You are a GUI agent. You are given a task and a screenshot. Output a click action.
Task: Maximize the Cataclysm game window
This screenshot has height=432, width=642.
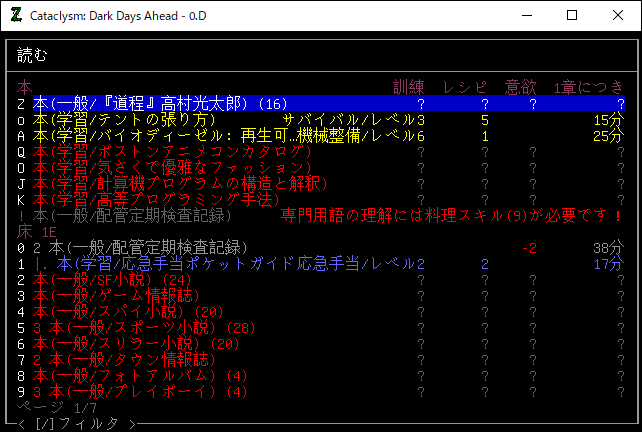(572, 15)
